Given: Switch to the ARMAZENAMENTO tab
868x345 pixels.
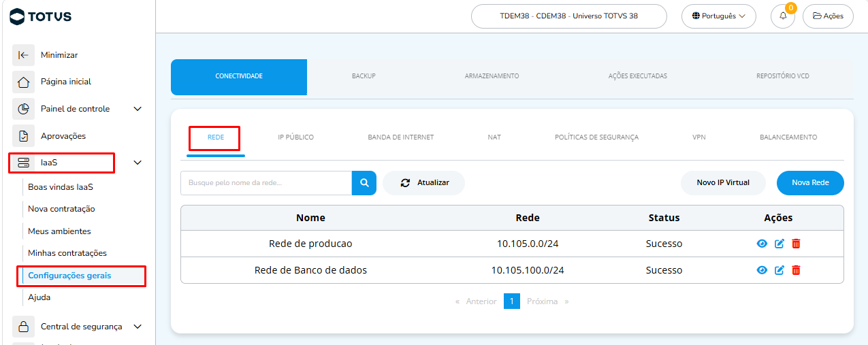Looking at the screenshot, I should click(492, 77).
